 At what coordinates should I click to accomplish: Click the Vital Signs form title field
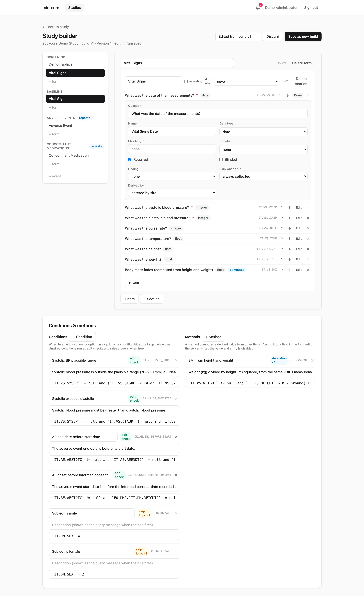tap(177, 63)
